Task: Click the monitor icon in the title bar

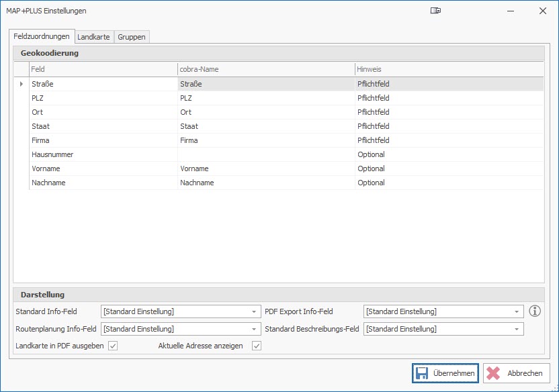Action: point(435,11)
